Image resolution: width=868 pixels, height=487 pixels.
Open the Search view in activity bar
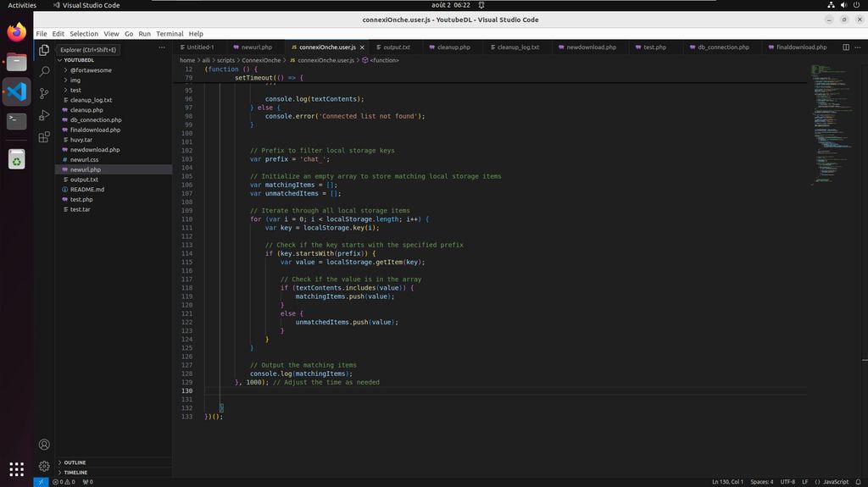(x=44, y=71)
